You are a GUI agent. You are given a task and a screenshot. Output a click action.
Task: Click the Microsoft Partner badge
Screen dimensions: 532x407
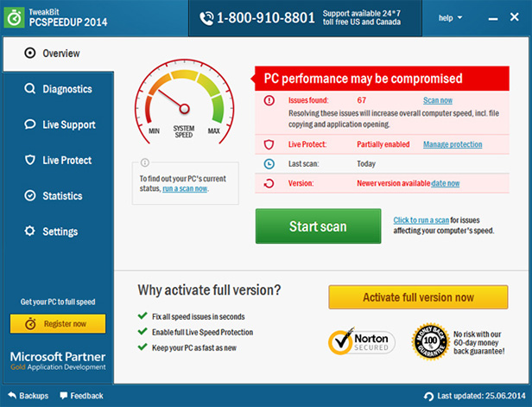[58, 360]
